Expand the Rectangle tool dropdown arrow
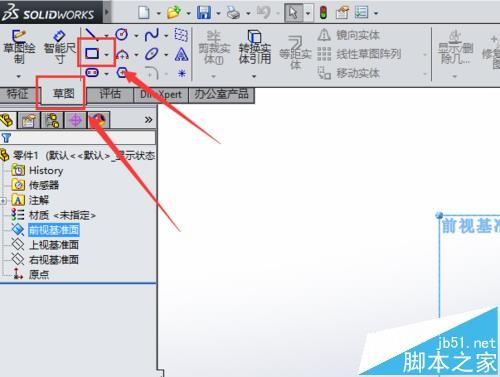The image size is (500, 377). 107,54
